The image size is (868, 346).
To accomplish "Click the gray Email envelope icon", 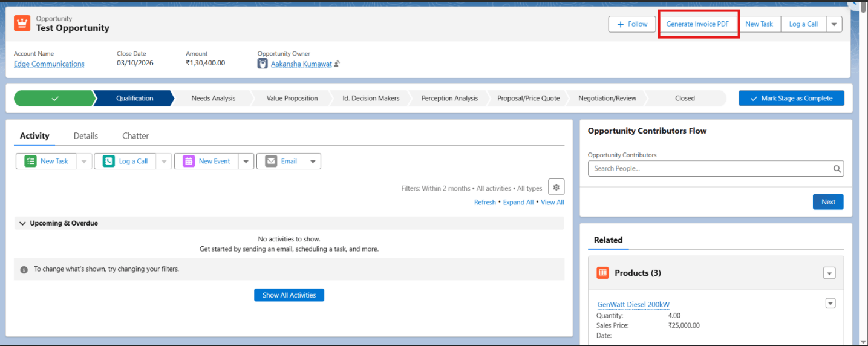I will [x=271, y=161].
